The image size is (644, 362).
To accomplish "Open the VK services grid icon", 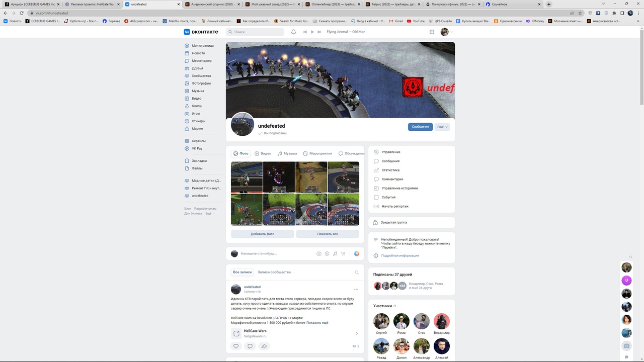I will tap(432, 32).
